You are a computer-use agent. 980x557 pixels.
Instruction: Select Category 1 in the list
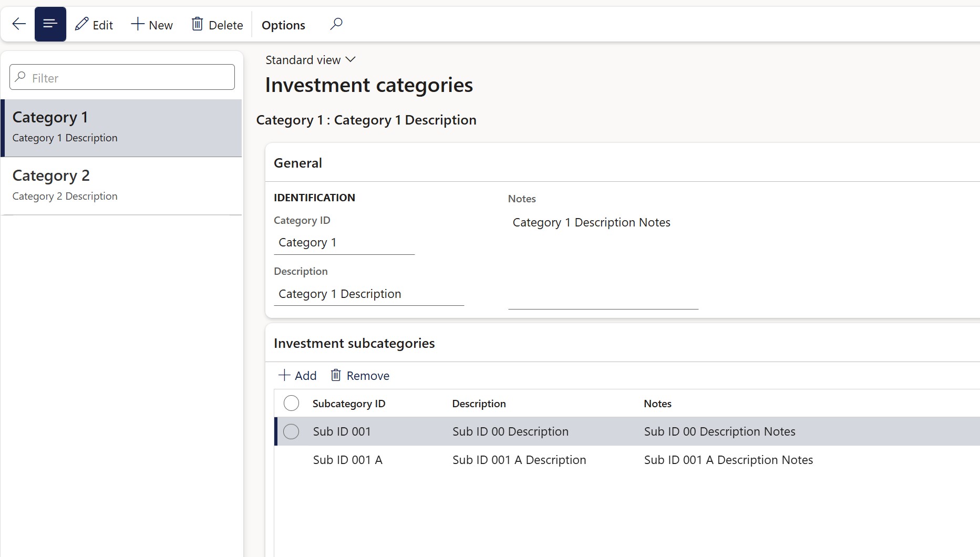(x=121, y=128)
